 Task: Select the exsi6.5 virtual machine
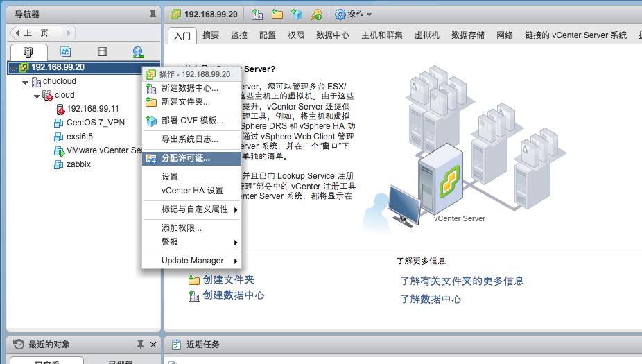coord(80,137)
